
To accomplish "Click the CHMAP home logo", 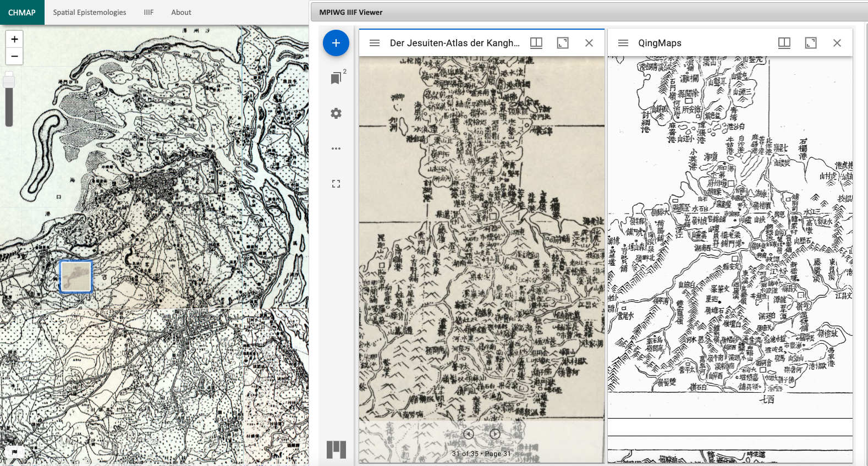I will click(x=22, y=12).
